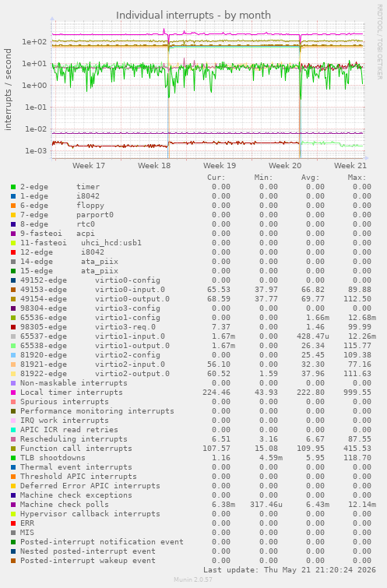The height and width of the screenshot is (588, 387).
Task: Click the olive Function call interrupts swatch
Action: tap(13, 449)
